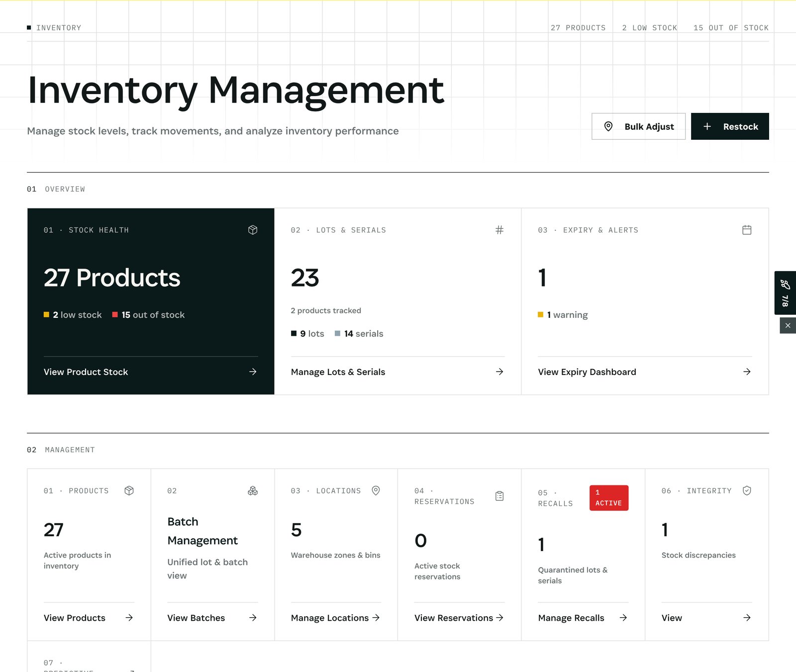Viewport: 796px width, 672px height.
Task: Click the pin icon in Bulk Adjust button
Action: (x=608, y=126)
